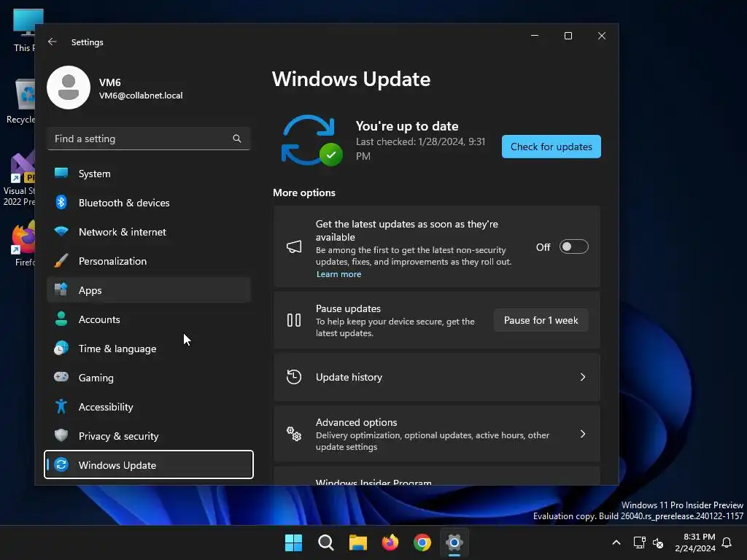Open the Learn more link
Image resolution: width=747 pixels, height=560 pixels.
click(338, 274)
